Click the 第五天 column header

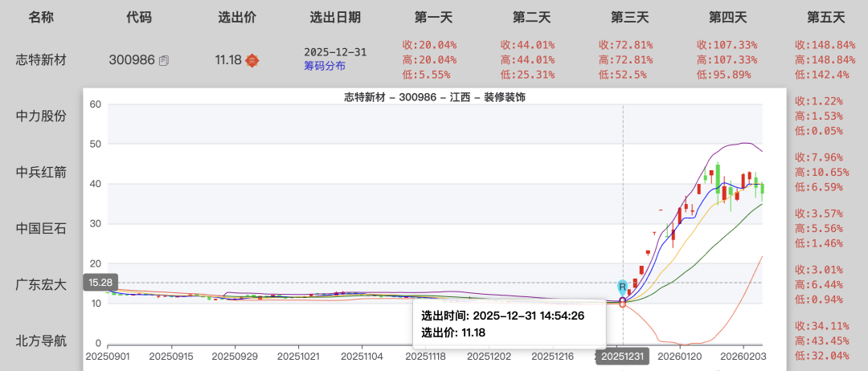826,17
